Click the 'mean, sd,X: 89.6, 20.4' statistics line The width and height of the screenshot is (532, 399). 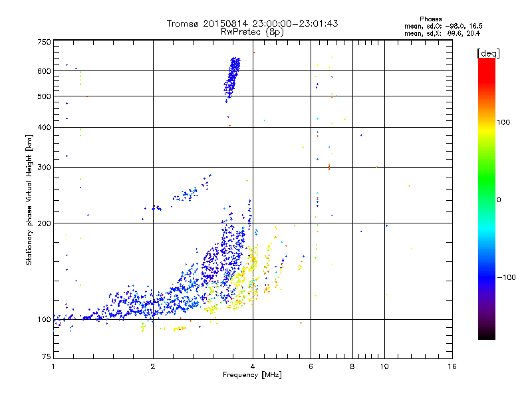pyautogui.click(x=442, y=33)
